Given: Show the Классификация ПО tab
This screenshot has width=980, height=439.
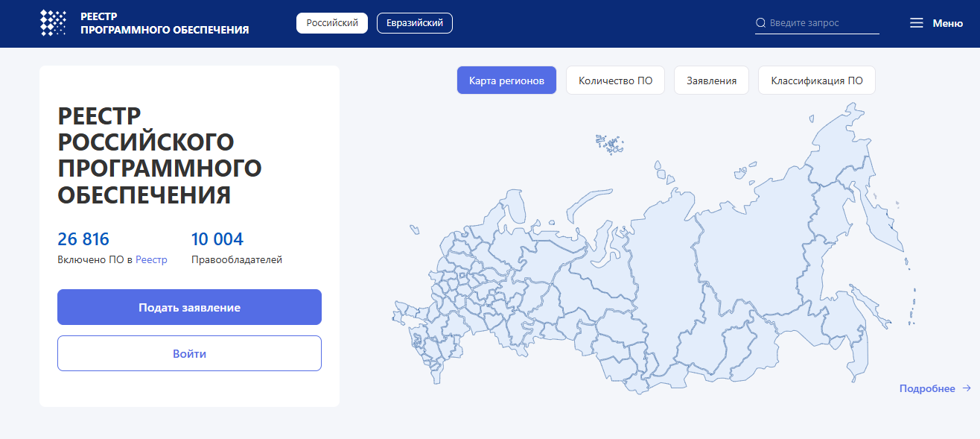Looking at the screenshot, I should tap(817, 80).
